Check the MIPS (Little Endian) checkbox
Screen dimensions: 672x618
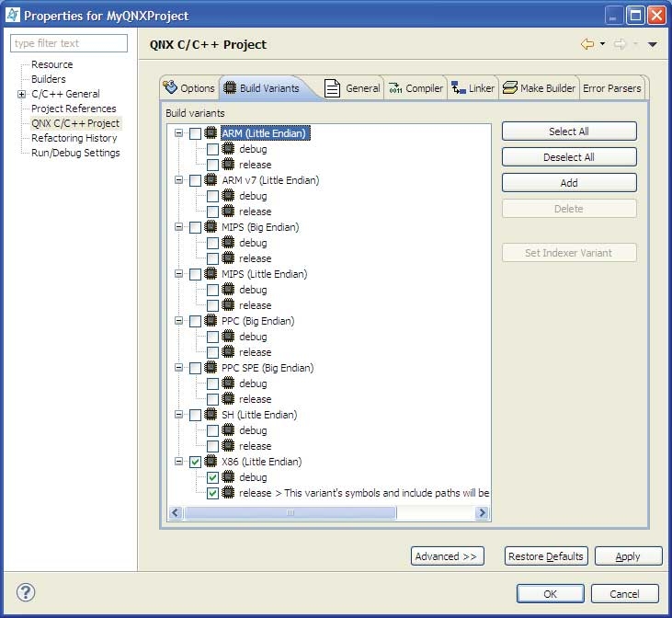pos(195,275)
